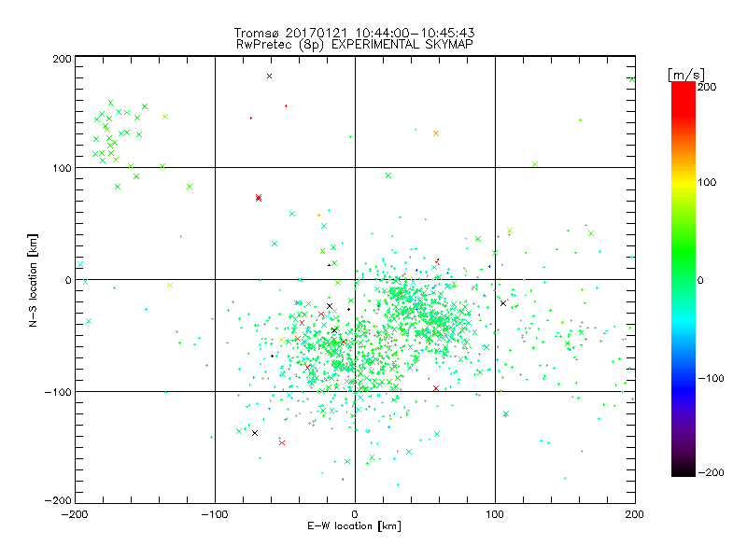Click the 'N-S location [km]' axis label

[x=33, y=280]
